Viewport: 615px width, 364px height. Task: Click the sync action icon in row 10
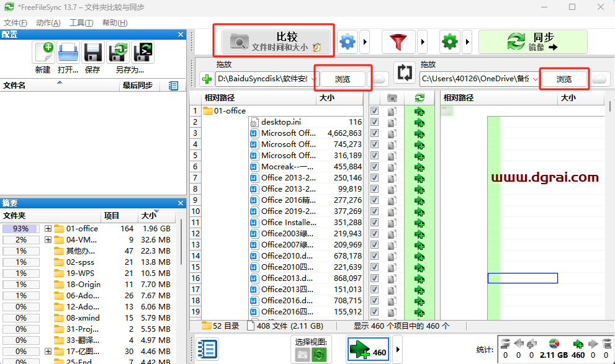[x=420, y=212]
